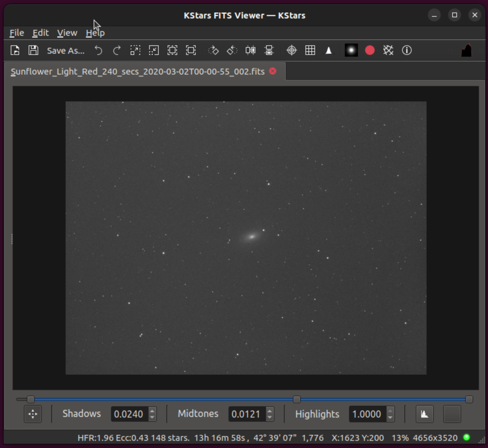Screen dimensions: 488x448
Task: Click the Save As... button
Action: pyautogui.click(x=66, y=51)
